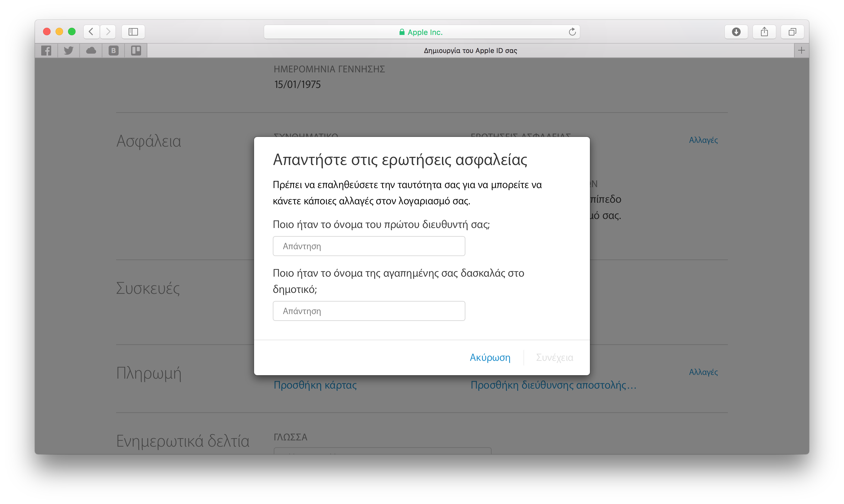The image size is (844, 504).
Task: Go forward with the Safari forward arrow
Action: pos(108,31)
